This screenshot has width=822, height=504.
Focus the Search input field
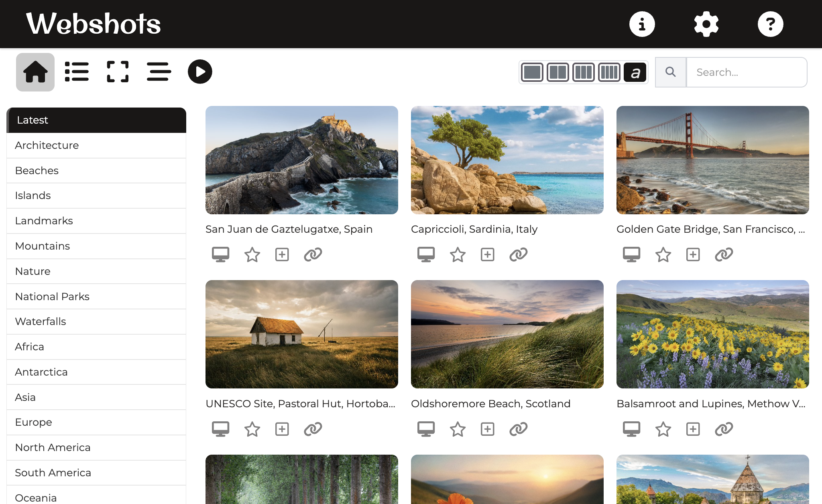747,72
